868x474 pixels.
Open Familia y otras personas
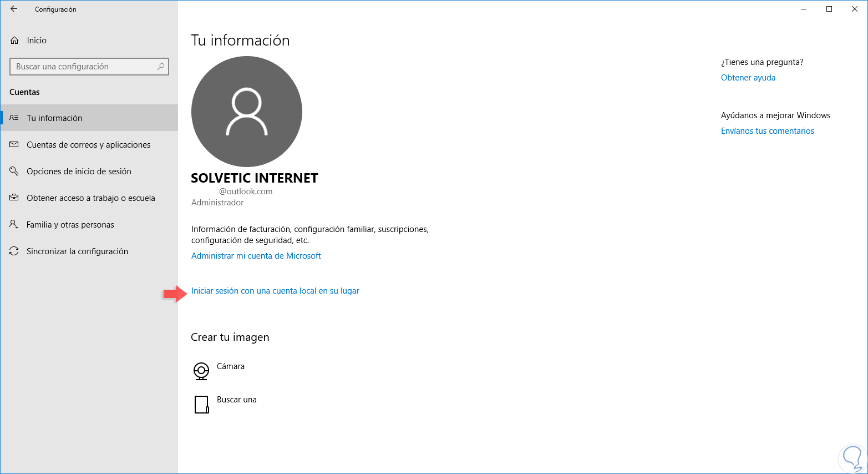[89, 224]
